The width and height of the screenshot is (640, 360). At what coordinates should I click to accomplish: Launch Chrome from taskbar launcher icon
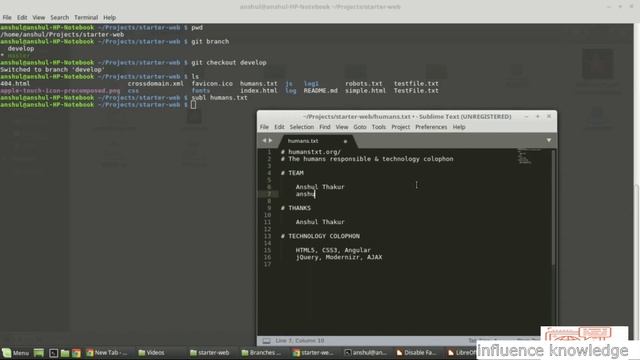point(77,353)
